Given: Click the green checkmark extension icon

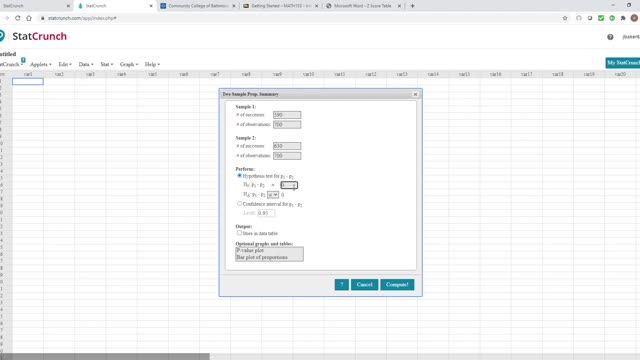Looking at the screenshot, I should point(601,18).
